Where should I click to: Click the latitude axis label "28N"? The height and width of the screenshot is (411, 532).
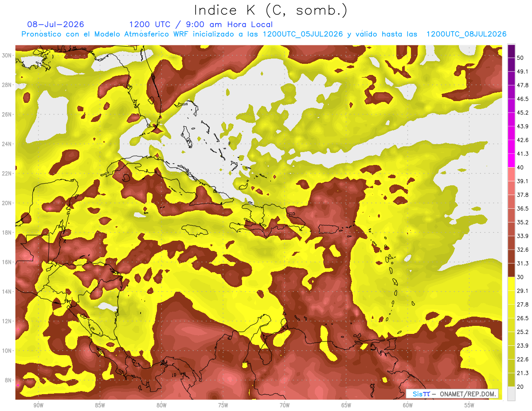coord(7,85)
